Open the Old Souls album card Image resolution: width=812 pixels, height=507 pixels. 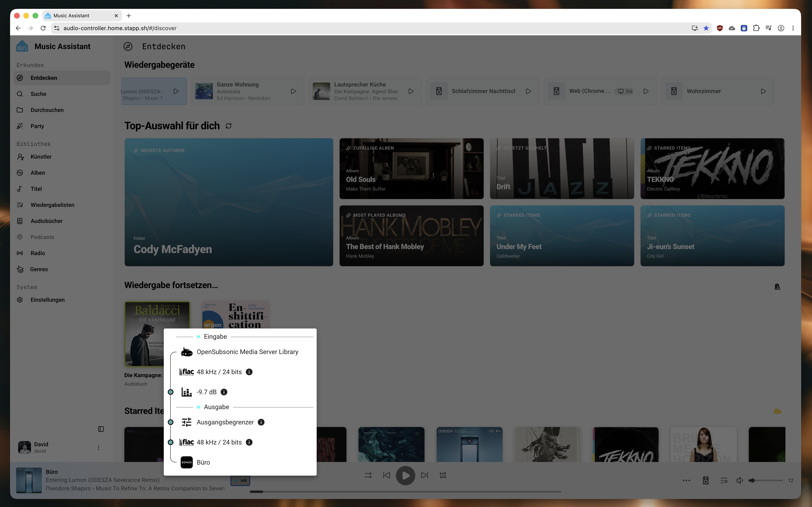click(x=411, y=169)
